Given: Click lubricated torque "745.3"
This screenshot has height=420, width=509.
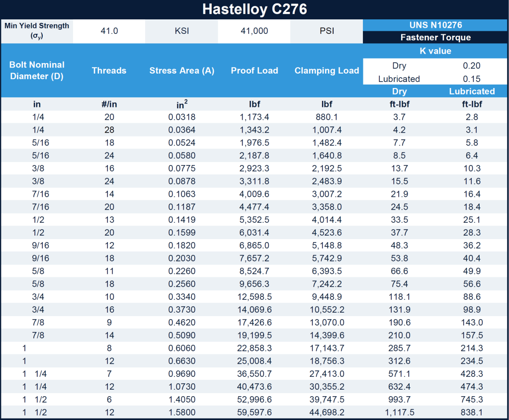Looking at the screenshot, I should [x=472, y=399].
